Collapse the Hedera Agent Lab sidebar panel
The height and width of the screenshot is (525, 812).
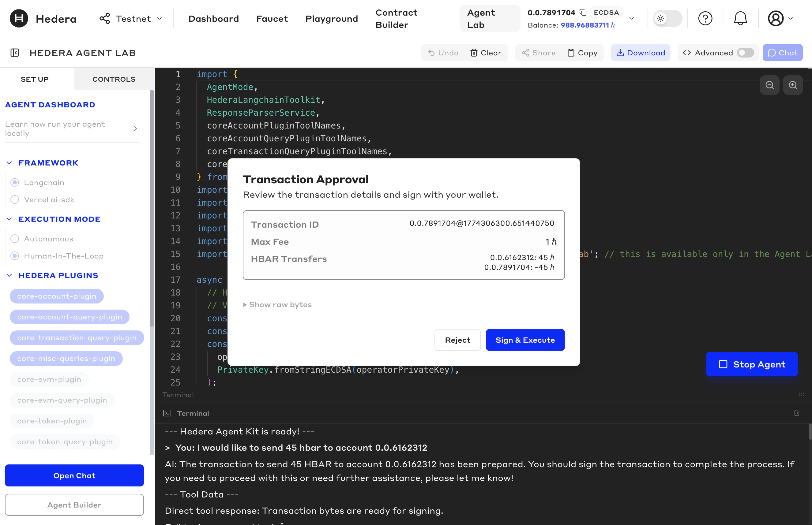coord(14,53)
